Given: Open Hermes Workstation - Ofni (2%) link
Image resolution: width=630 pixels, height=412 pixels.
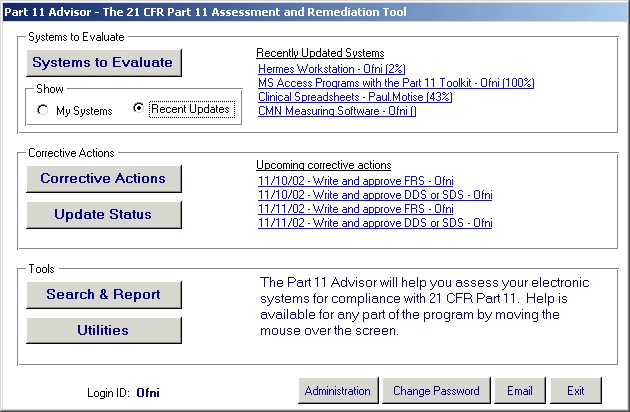Looking at the screenshot, I should tap(331, 69).
